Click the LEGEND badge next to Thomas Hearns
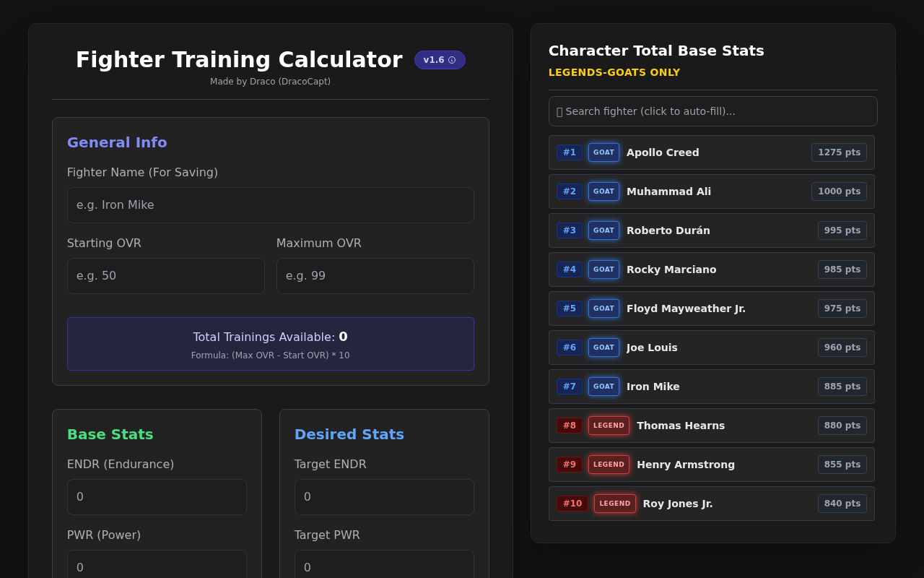This screenshot has width=924, height=578. click(x=609, y=426)
